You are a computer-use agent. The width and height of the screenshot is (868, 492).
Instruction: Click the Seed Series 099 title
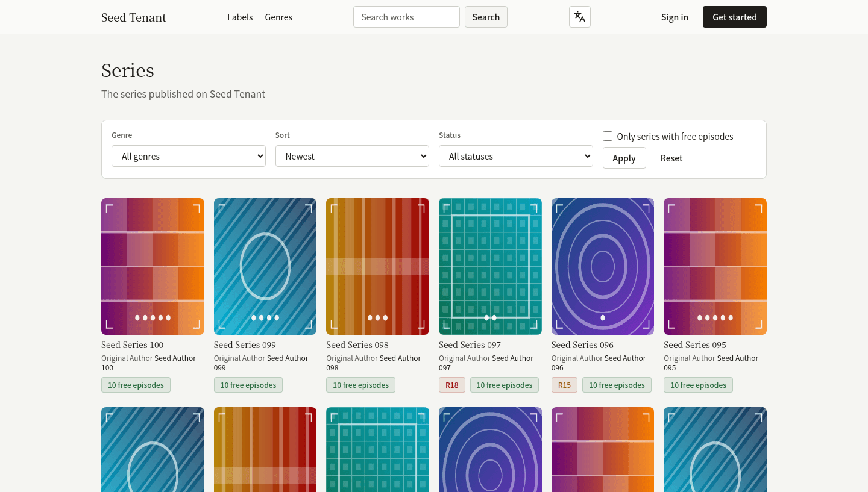[245, 345]
